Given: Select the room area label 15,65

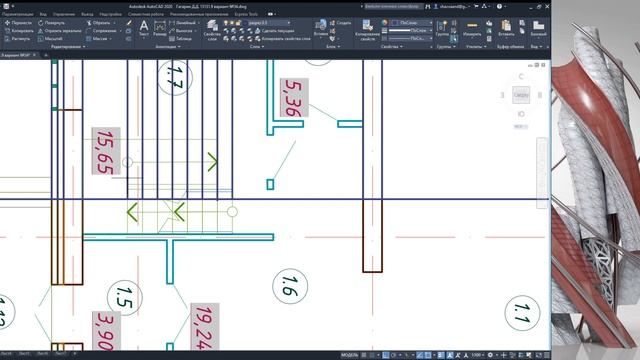Looking at the screenshot, I should pyautogui.click(x=106, y=151).
